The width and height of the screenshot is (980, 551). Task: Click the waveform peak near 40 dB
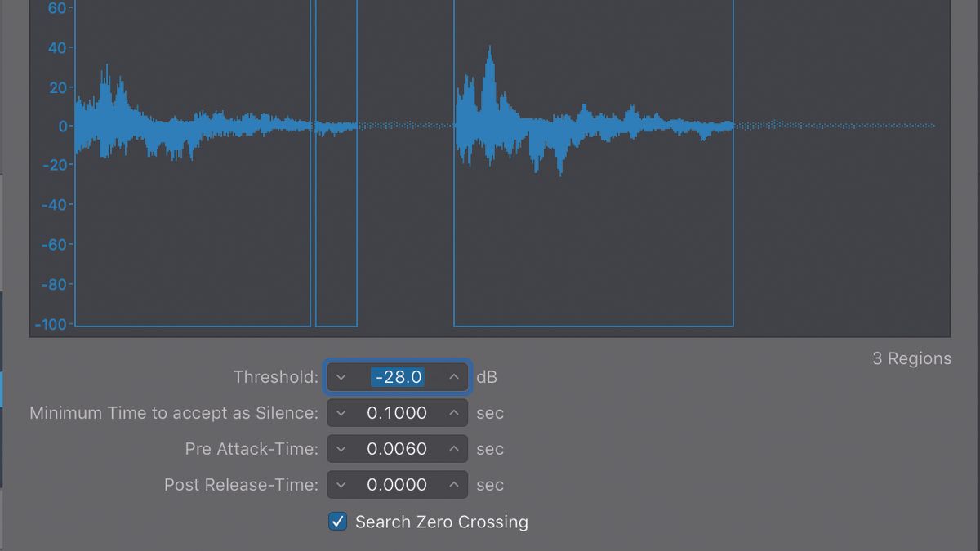(x=489, y=49)
